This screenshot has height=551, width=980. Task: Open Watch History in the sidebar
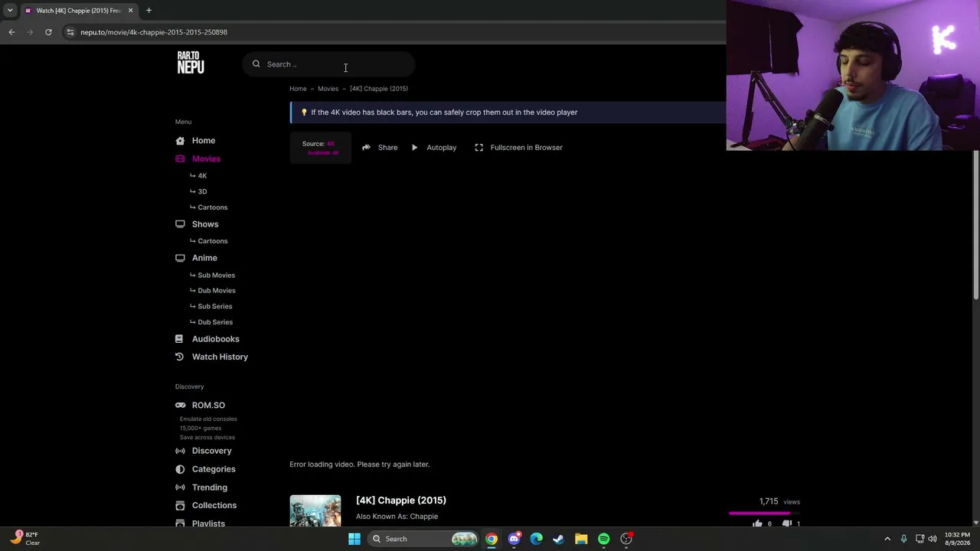pos(220,357)
